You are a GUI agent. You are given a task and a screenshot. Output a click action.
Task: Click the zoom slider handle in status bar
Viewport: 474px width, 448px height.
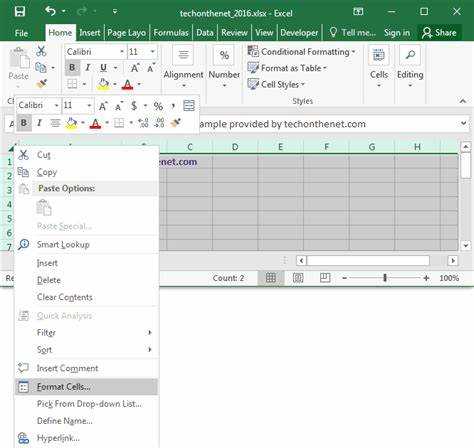coord(385,278)
